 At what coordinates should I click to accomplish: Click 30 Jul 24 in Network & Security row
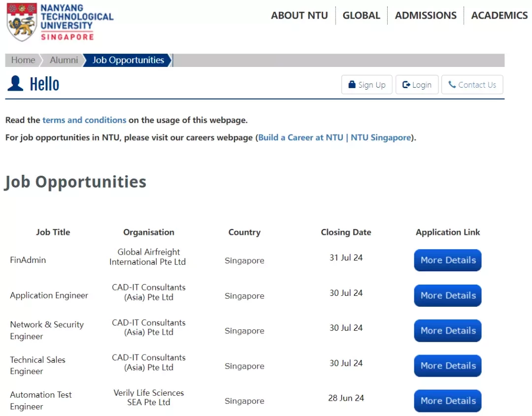click(346, 328)
